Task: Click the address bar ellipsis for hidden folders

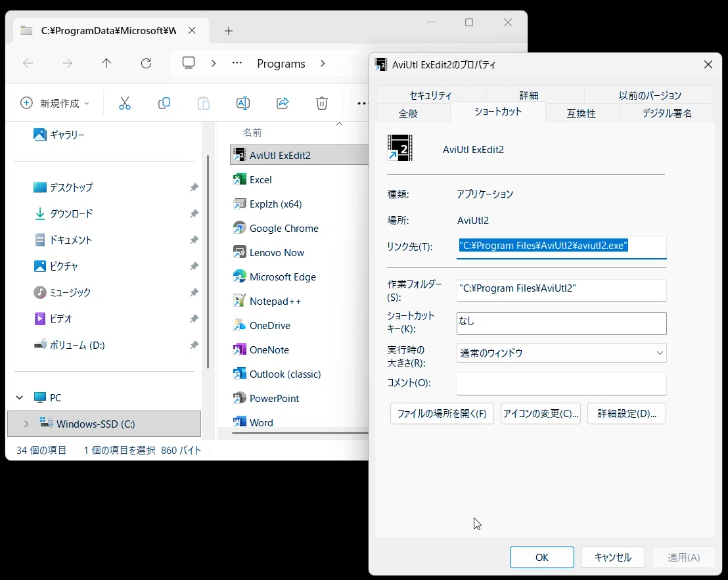Action: click(x=237, y=62)
